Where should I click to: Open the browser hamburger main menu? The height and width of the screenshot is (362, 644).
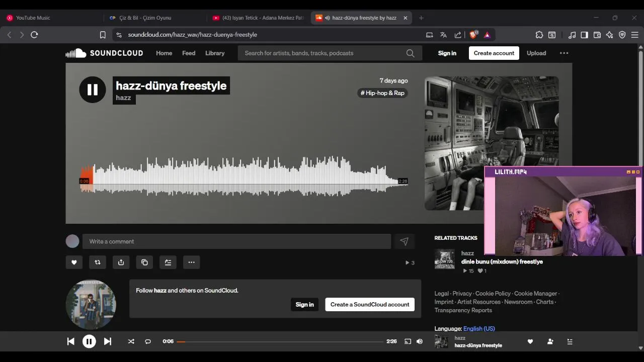[x=634, y=35]
